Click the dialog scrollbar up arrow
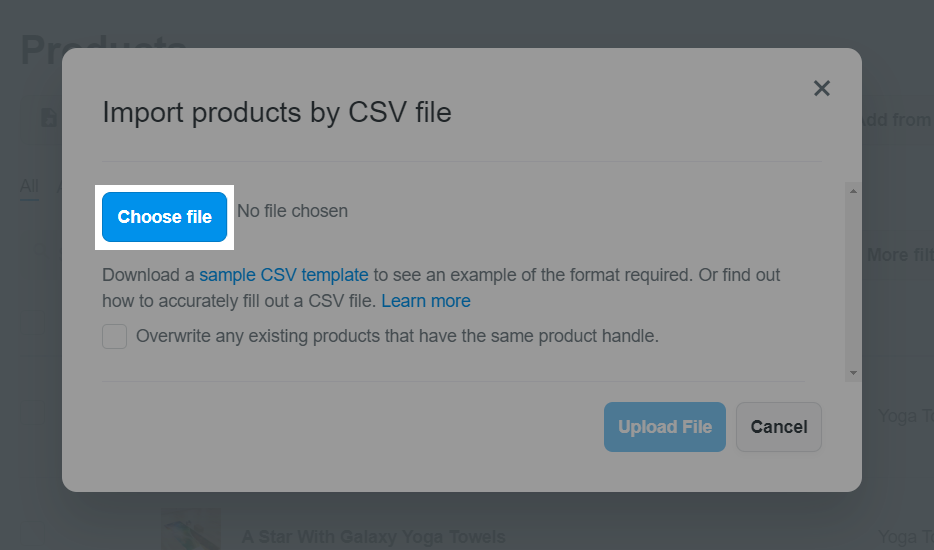The height and width of the screenshot is (550, 934). tap(853, 190)
